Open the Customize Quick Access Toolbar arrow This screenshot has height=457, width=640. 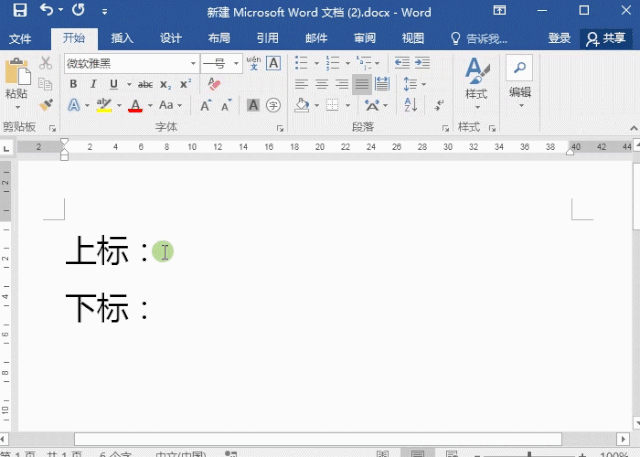pyautogui.click(x=104, y=11)
